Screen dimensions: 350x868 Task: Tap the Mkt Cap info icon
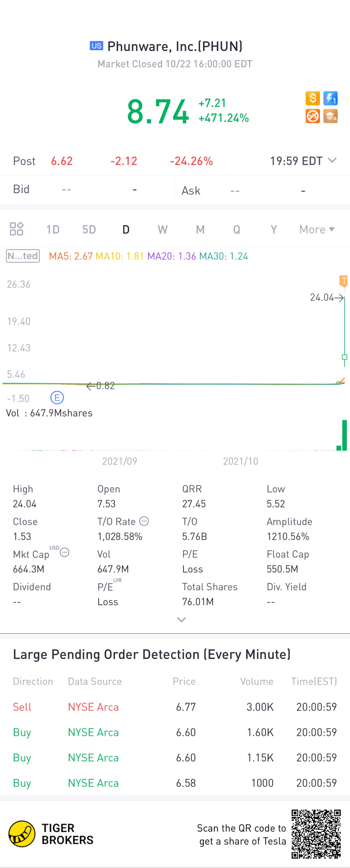pos(64,553)
